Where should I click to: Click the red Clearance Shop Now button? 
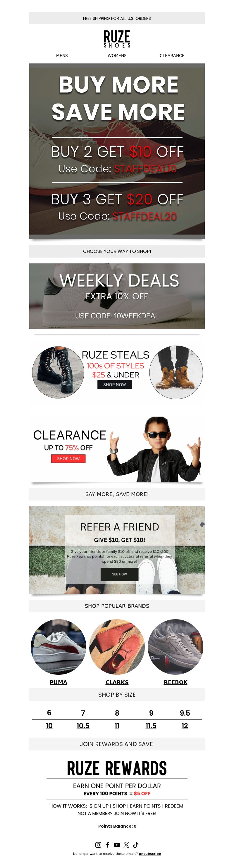click(68, 459)
